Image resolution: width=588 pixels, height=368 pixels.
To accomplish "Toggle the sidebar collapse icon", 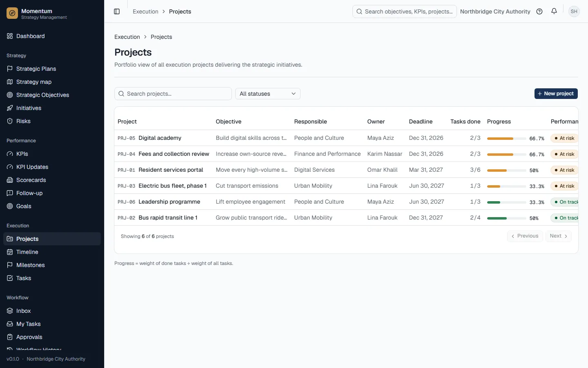I will [x=117, y=11].
